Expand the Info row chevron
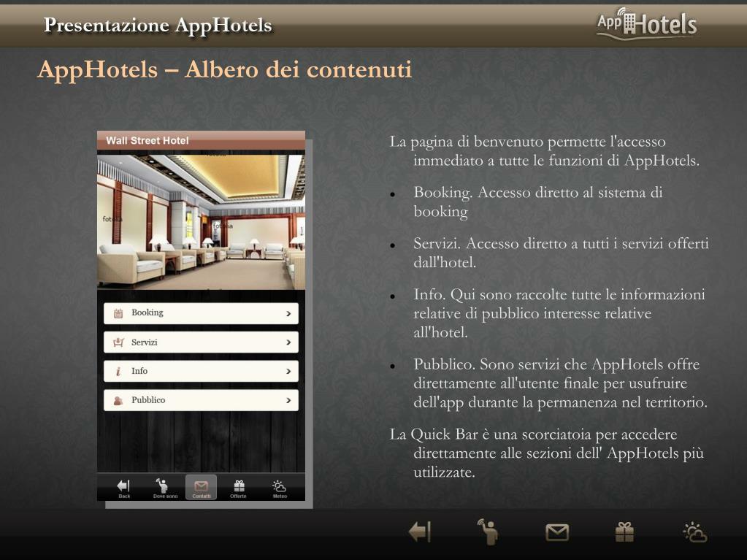The image size is (747, 560). (x=288, y=372)
